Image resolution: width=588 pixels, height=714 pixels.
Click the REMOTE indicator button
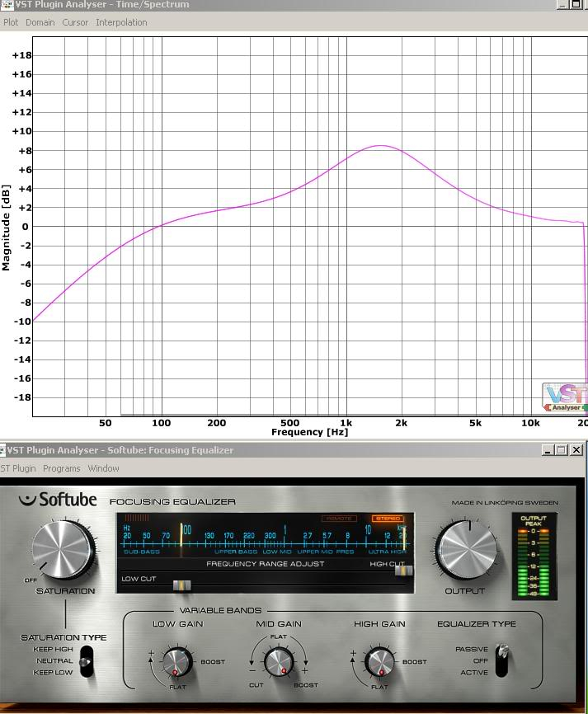[x=339, y=519]
